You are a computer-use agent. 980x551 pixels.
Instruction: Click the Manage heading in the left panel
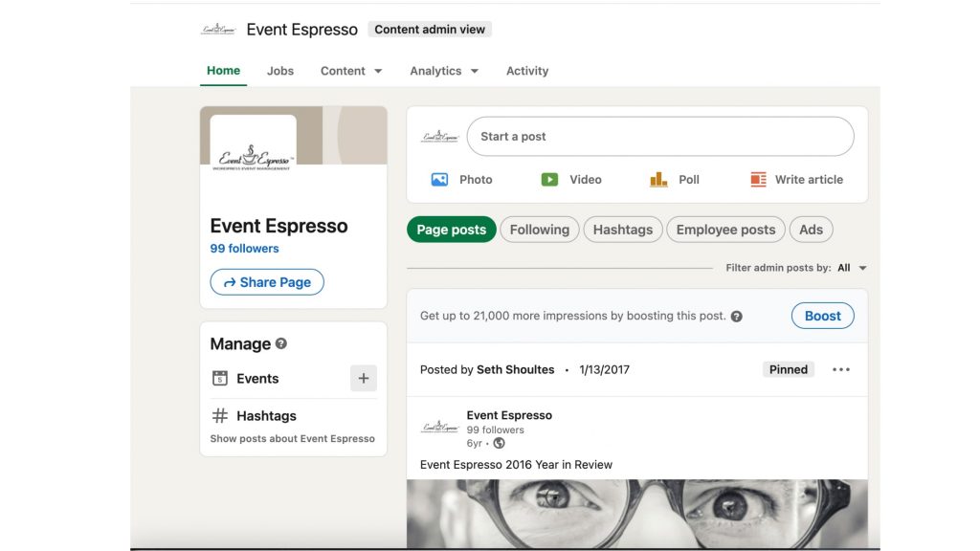(x=240, y=343)
